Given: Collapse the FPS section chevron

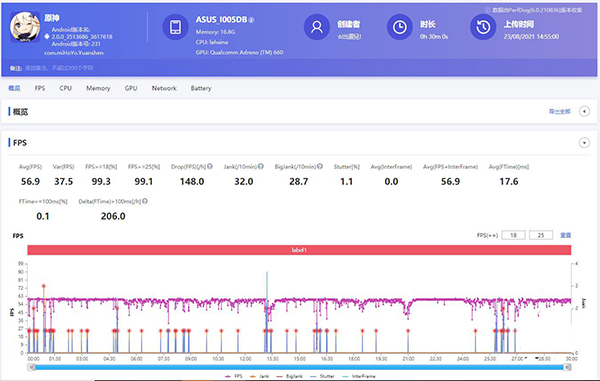Looking at the screenshot, I should (584, 143).
